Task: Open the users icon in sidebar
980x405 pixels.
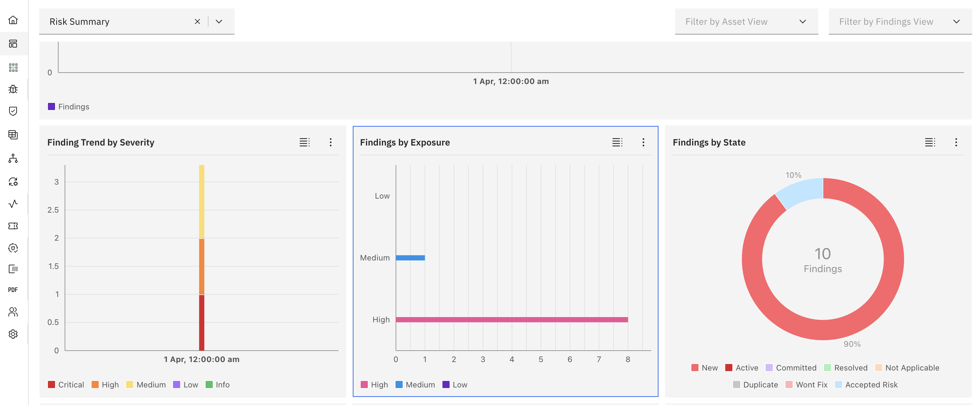Action: pos(13,312)
